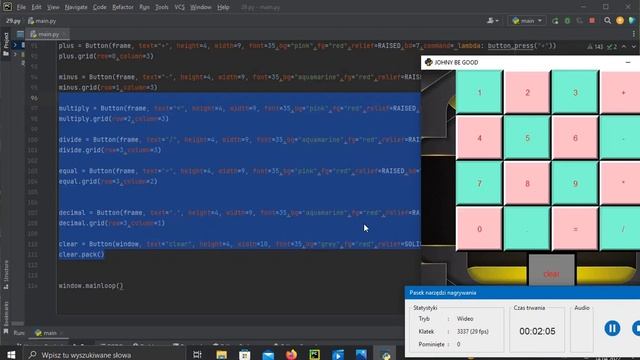Click button 6 in the calculator window
This screenshot has width=640, height=360.
[575, 138]
